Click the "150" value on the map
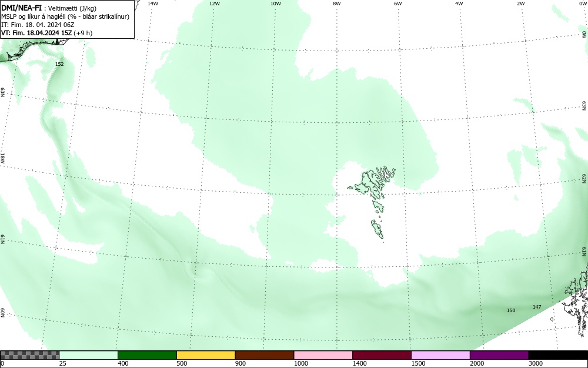 [511, 310]
